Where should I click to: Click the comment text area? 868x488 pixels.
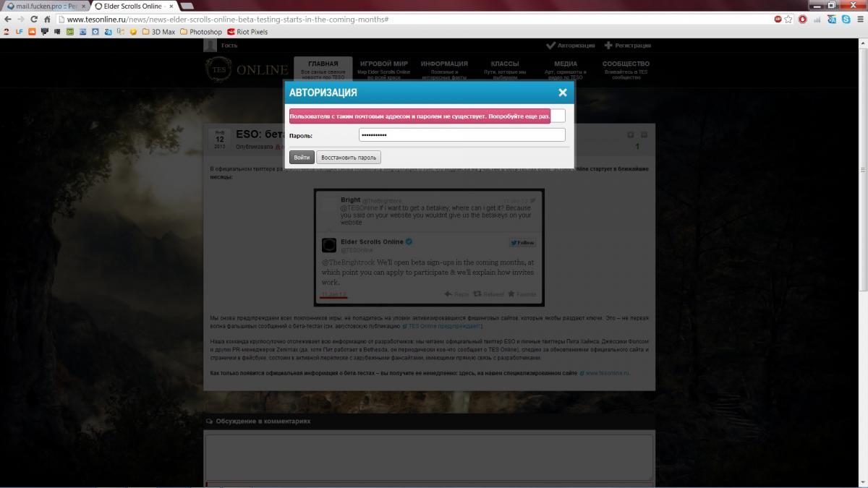(429, 458)
